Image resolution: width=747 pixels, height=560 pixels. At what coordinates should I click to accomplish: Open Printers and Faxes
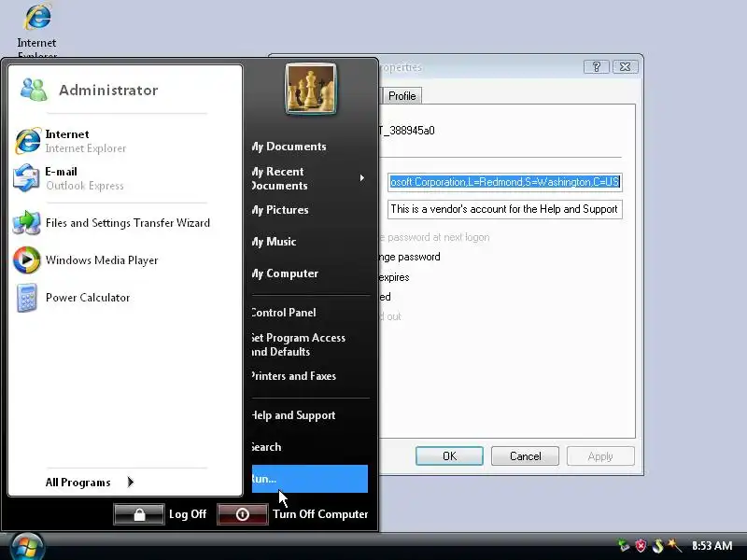click(294, 376)
